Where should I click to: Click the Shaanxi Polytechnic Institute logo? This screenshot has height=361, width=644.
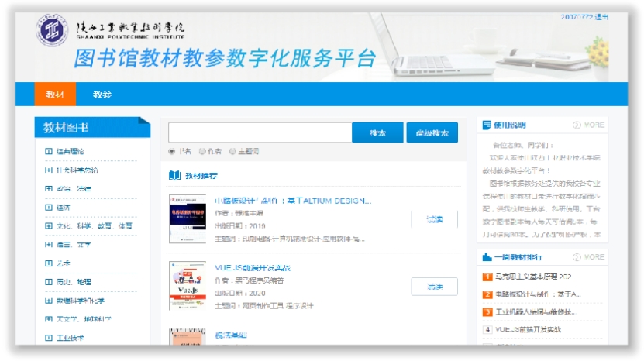52,32
